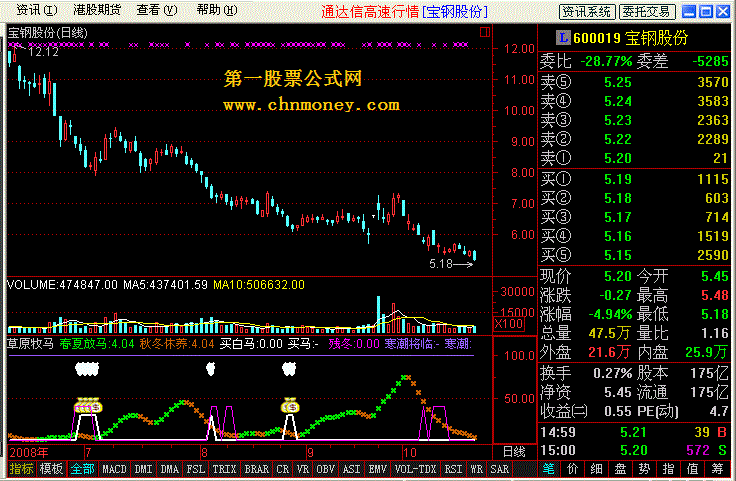736x481 pixels.
Task: Click the month 10 marker on time axis
Action: pyautogui.click(x=409, y=452)
